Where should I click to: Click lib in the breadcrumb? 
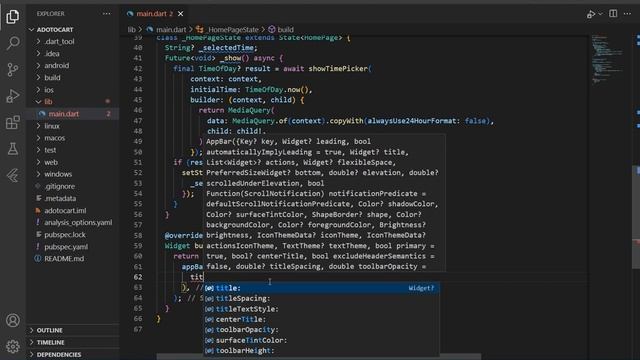pyautogui.click(x=131, y=29)
